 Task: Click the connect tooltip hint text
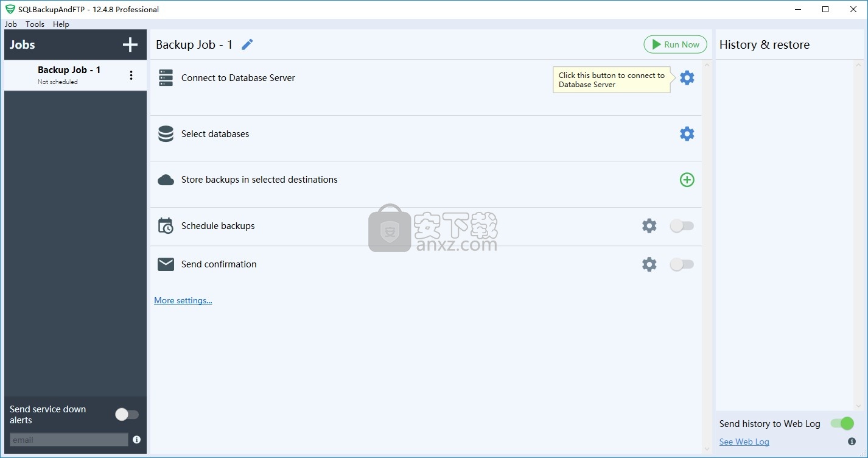612,80
